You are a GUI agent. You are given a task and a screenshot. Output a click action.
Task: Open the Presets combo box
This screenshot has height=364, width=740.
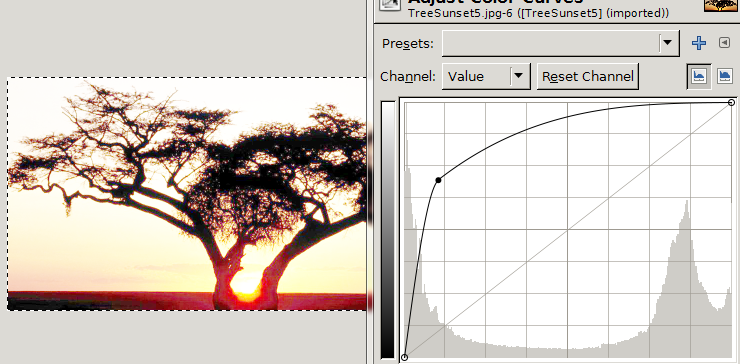561,43
